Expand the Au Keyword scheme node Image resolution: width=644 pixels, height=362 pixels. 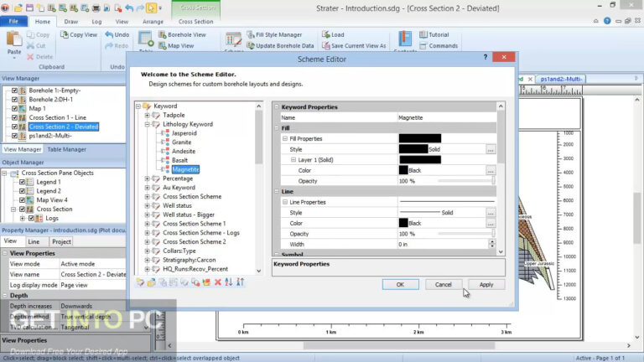pyautogui.click(x=147, y=188)
